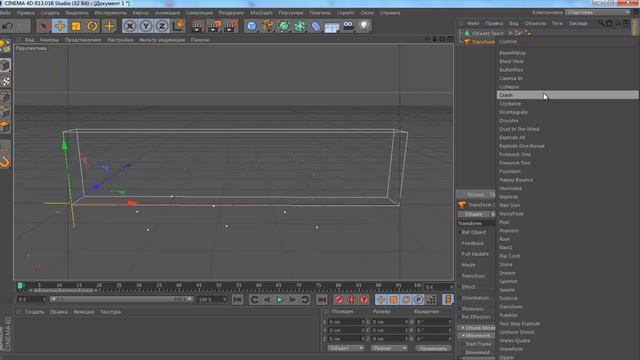Play the animation forward
Image resolution: width=640 pixels, height=360 pixels.
pyautogui.click(x=280, y=300)
